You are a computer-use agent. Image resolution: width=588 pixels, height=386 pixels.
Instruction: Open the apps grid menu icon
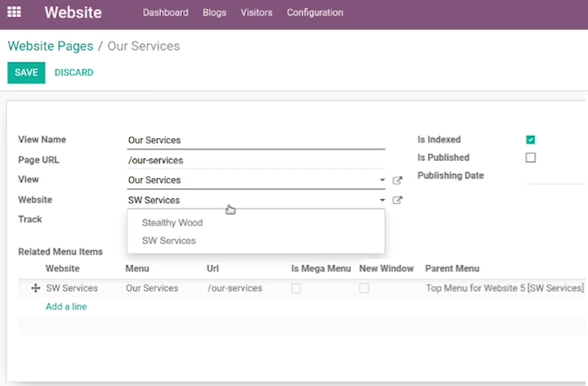[15, 12]
